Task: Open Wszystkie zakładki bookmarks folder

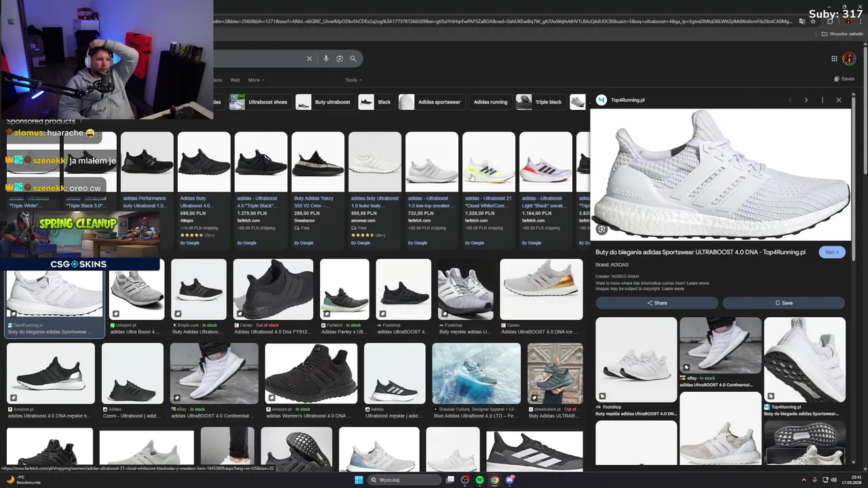Action: [843, 34]
